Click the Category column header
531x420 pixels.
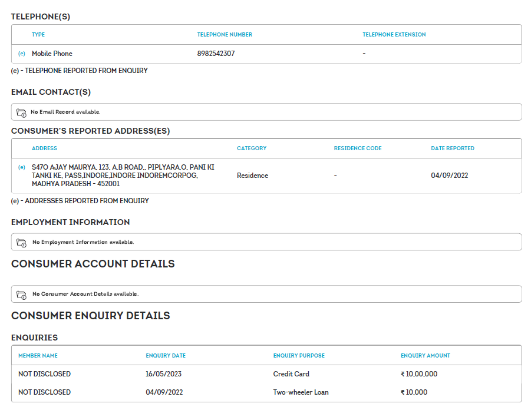click(x=252, y=148)
